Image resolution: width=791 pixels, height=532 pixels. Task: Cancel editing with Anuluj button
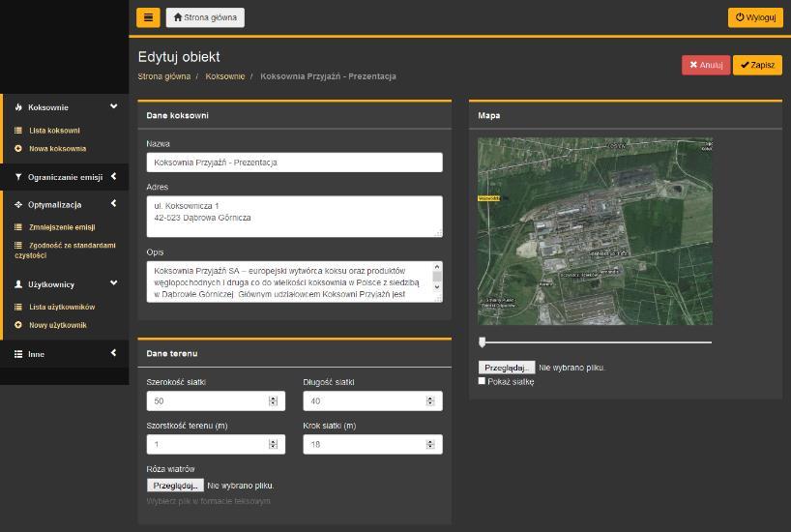706,65
